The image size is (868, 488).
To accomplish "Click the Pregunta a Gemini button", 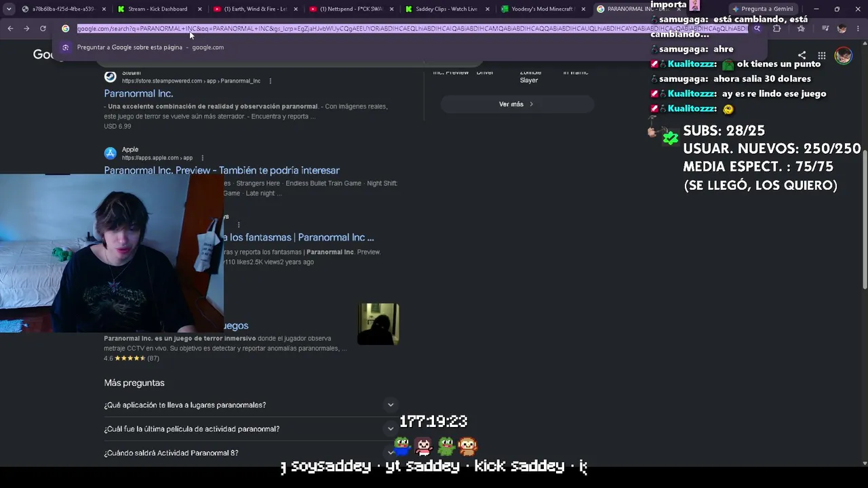I will pyautogui.click(x=762, y=9).
